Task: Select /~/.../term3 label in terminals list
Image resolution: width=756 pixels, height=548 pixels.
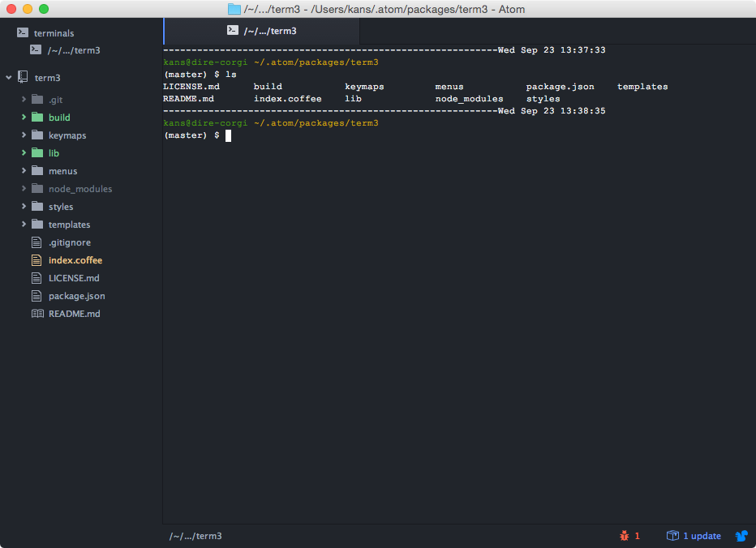Action: click(x=74, y=50)
